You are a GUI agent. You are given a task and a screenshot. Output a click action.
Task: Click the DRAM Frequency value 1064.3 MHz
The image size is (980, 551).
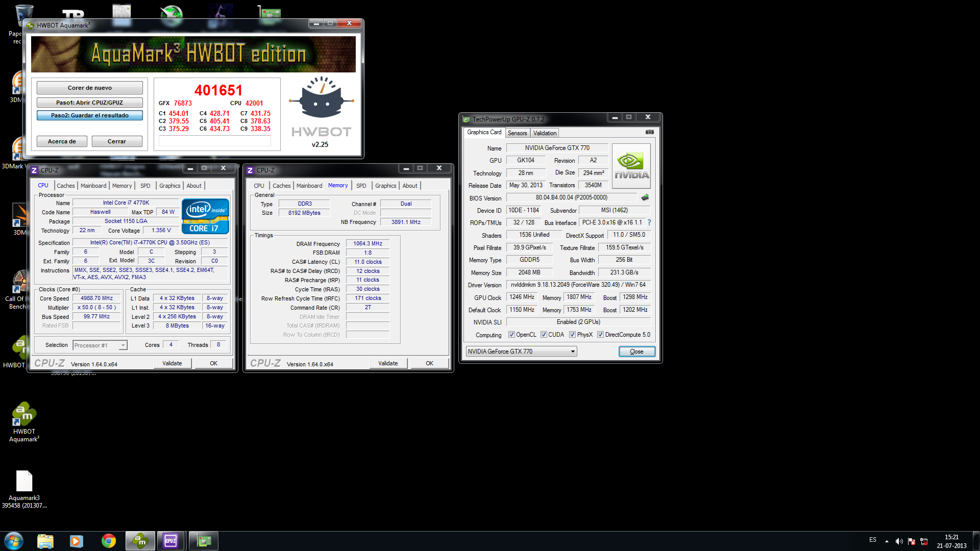click(367, 243)
